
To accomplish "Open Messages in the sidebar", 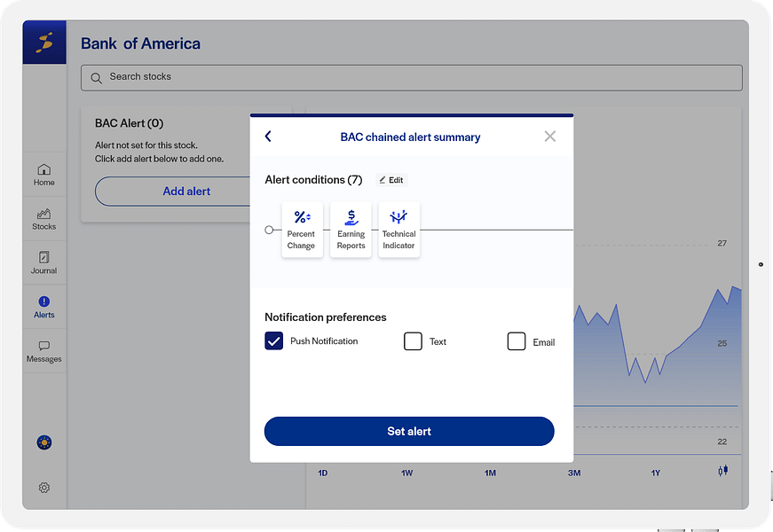I will 43,351.
